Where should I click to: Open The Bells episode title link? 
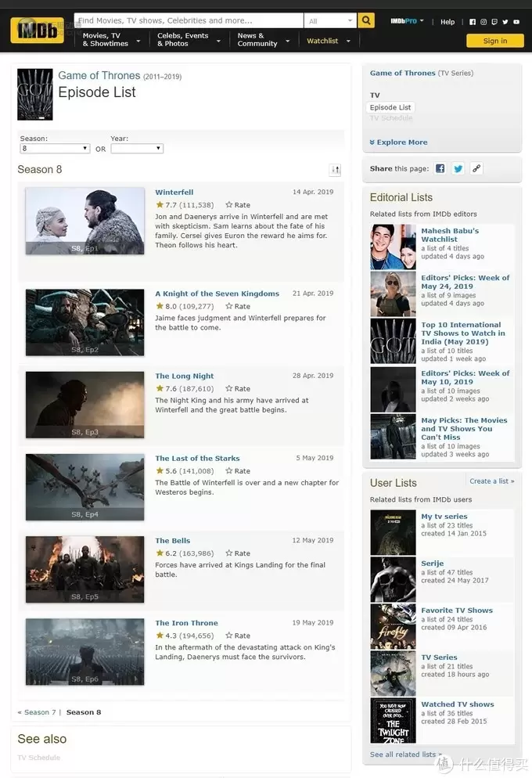pyautogui.click(x=173, y=540)
